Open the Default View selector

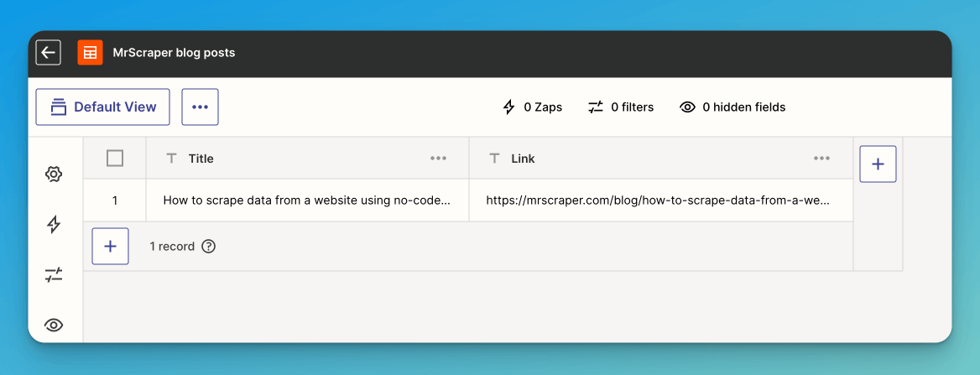pyautogui.click(x=103, y=107)
